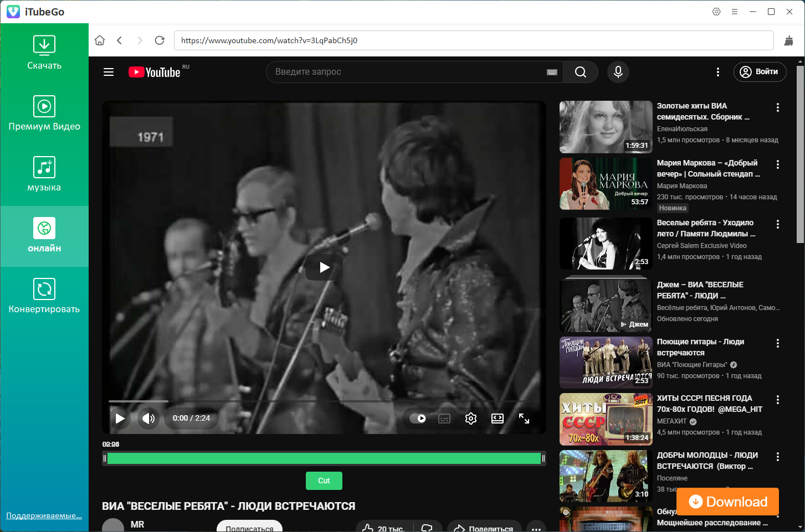
Task: Click the orange Download button
Action: click(x=728, y=502)
